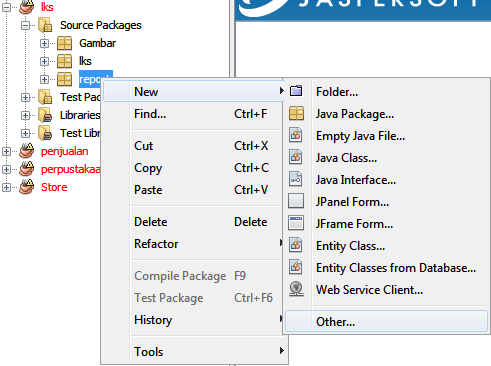Viewport: 491px width, 366px height.
Task: Select the lks package tree item
Action: (85, 61)
